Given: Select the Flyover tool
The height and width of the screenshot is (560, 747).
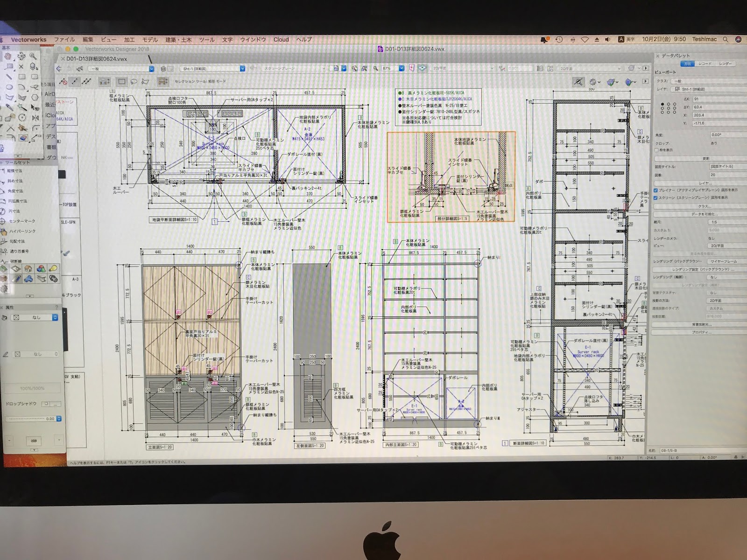Looking at the screenshot, I should (x=21, y=56).
